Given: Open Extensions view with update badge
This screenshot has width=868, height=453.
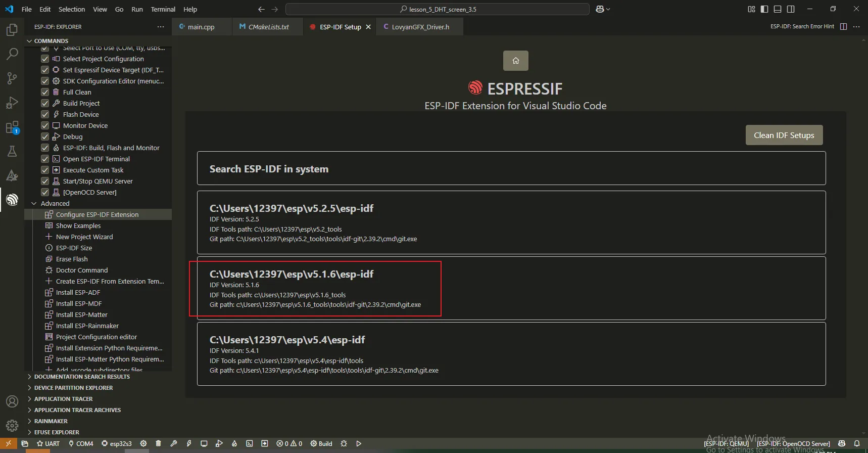Looking at the screenshot, I should click(x=12, y=127).
